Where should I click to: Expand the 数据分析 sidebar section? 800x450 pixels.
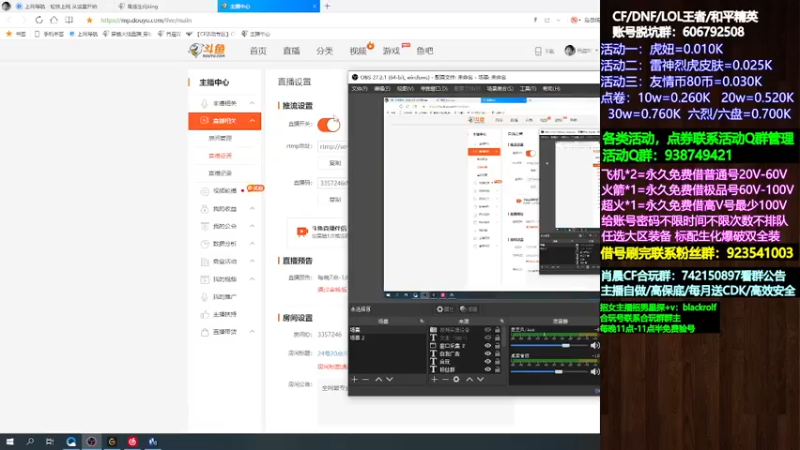pos(252,244)
